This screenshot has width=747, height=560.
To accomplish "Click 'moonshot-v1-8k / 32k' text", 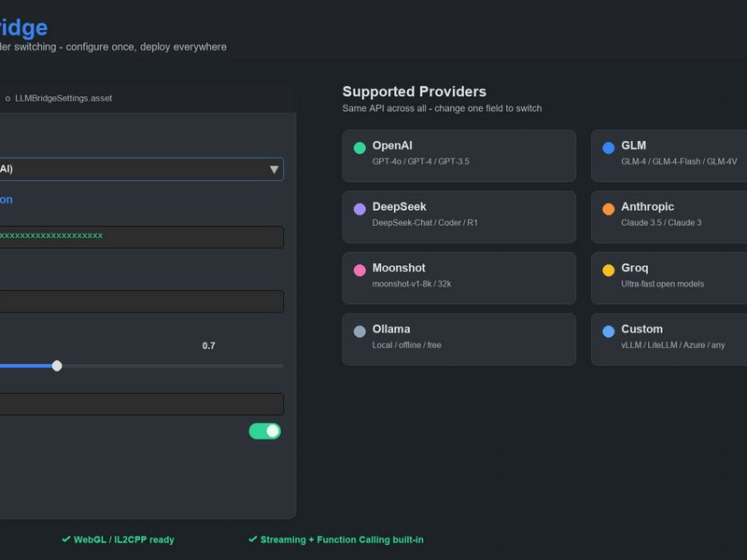I will [x=412, y=284].
